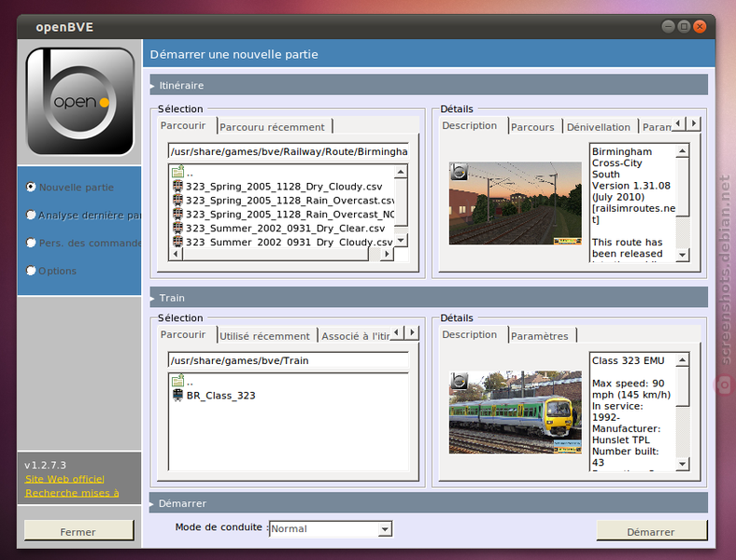Open the train Paramètres tab
This screenshot has width=736, height=560.
tap(542, 336)
